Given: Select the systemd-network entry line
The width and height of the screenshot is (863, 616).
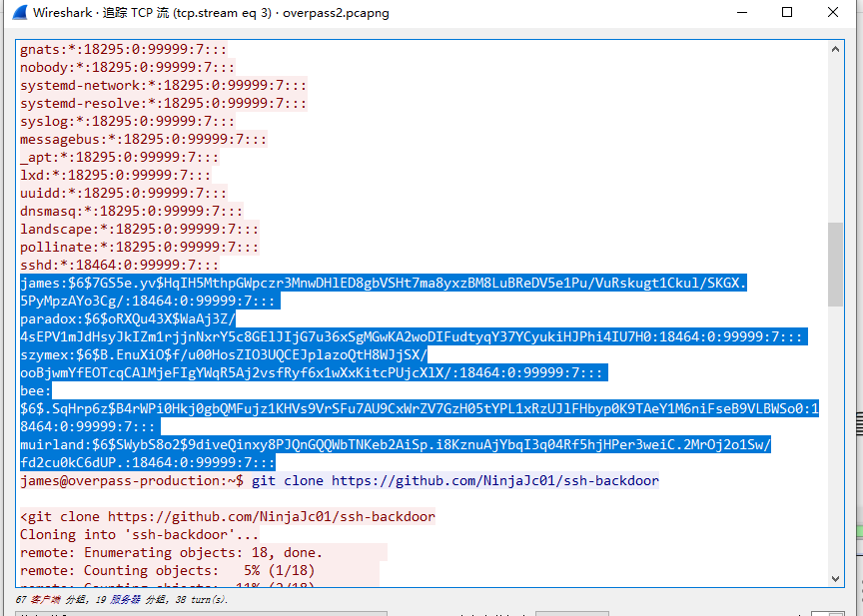Looking at the screenshot, I should click(164, 86).
